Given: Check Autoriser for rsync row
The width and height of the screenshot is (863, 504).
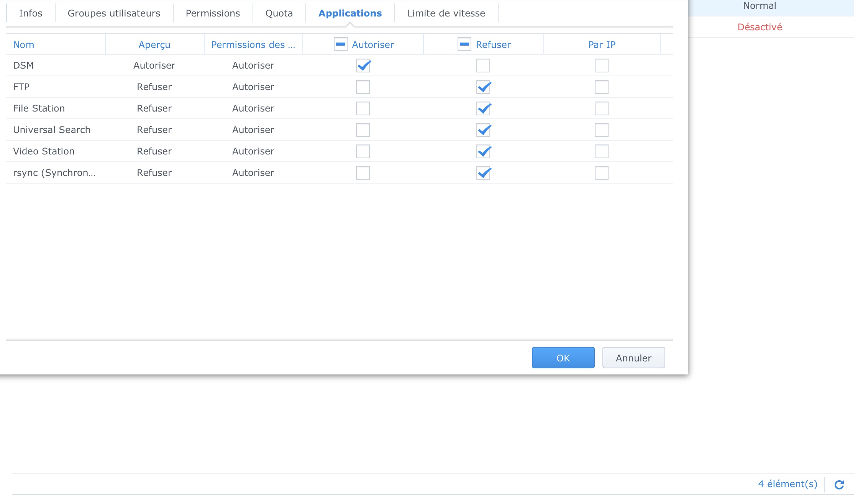Looking at the screenshot, I should pos(363,173).
